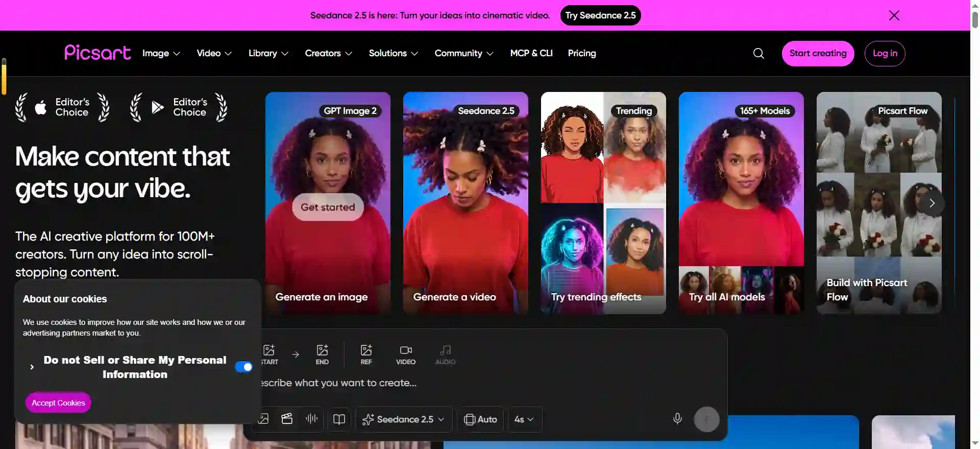Toggle Do not Sell or Share switch
The image size is (980, 449).
click(243, 367)
